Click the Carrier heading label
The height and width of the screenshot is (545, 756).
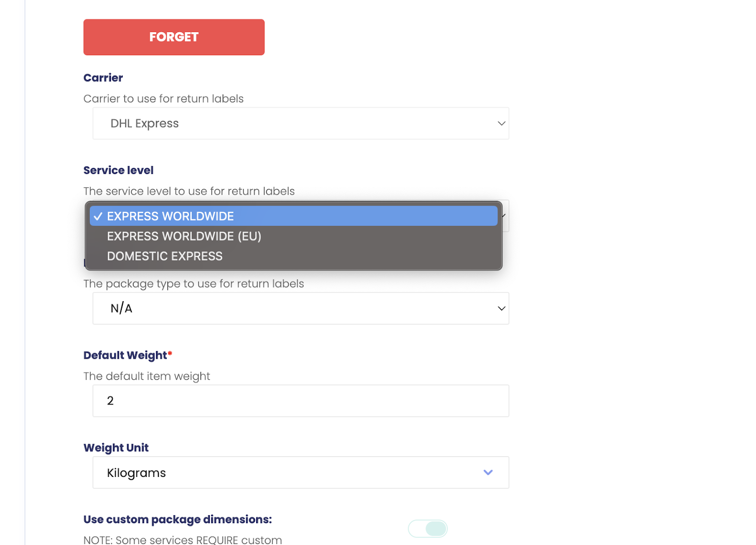click(103, 78)
